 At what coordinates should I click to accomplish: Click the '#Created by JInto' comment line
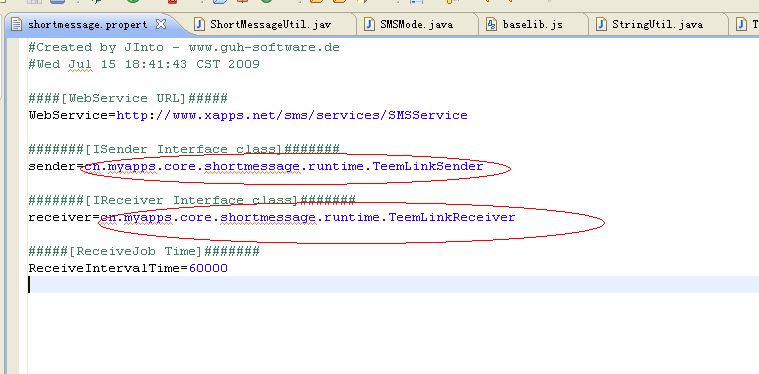point(184,47)
